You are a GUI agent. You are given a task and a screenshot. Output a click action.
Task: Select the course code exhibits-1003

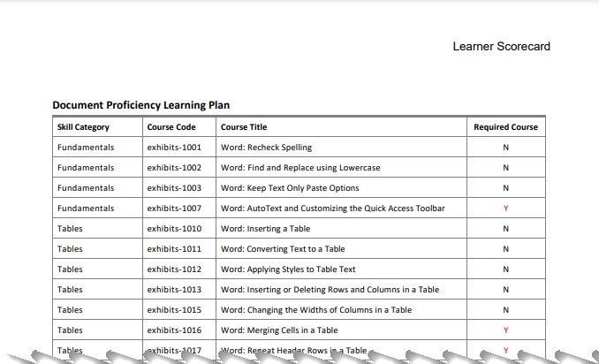click(x=174, y=188)
